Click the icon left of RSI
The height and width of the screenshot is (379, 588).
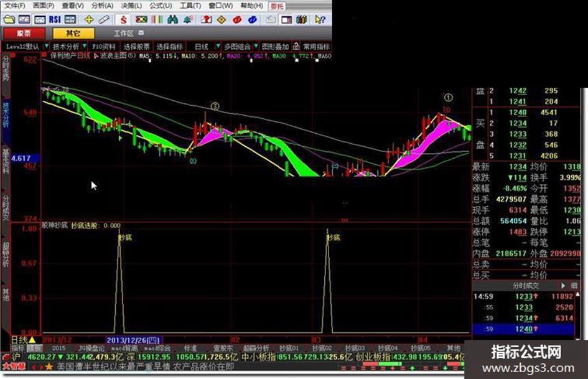click(x=40, y=19)
